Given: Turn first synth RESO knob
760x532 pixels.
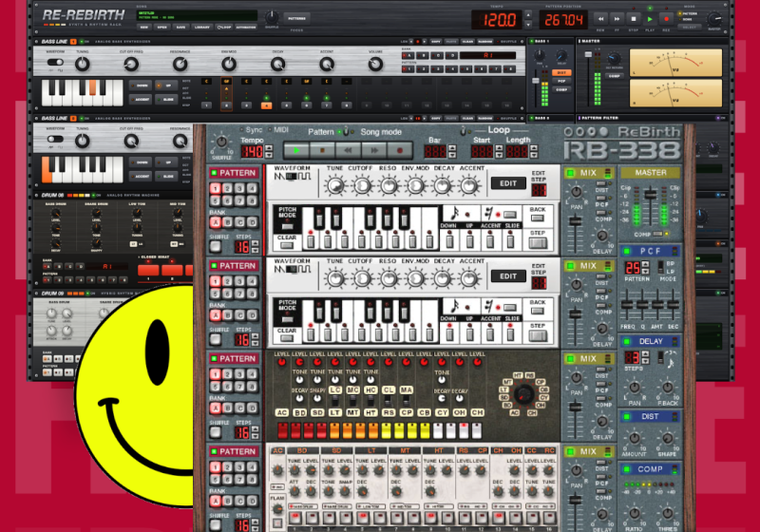Looking at the screenshot, I should coord(389,185).
